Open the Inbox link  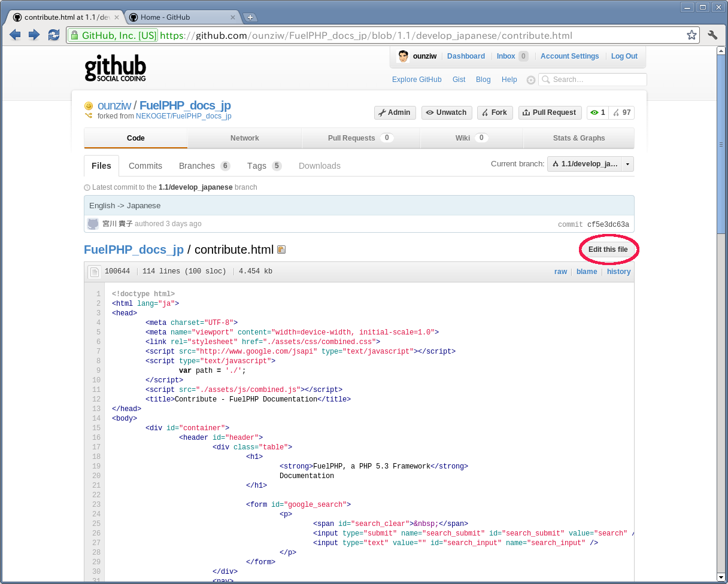506,56
